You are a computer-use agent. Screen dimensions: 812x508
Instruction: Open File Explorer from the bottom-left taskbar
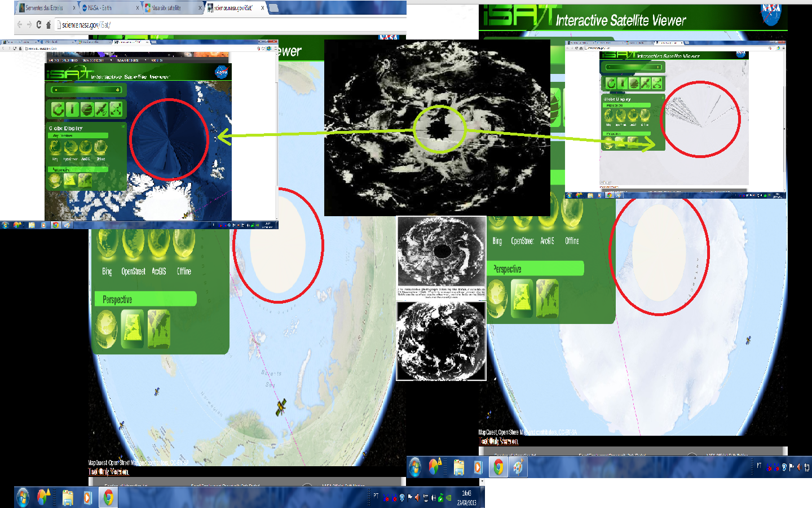[x=68, y=497]
